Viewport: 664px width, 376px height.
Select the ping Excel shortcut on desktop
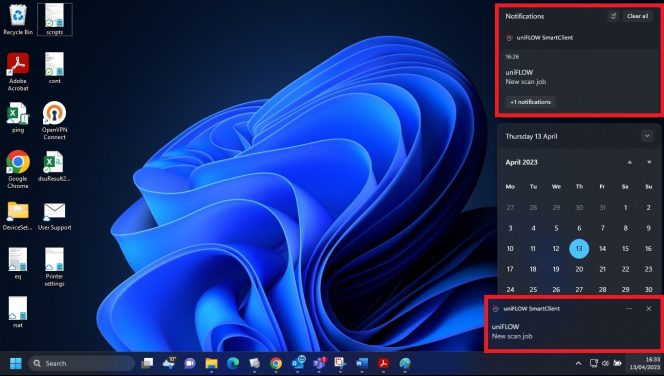pyautogui.click(x=18, y=117)
